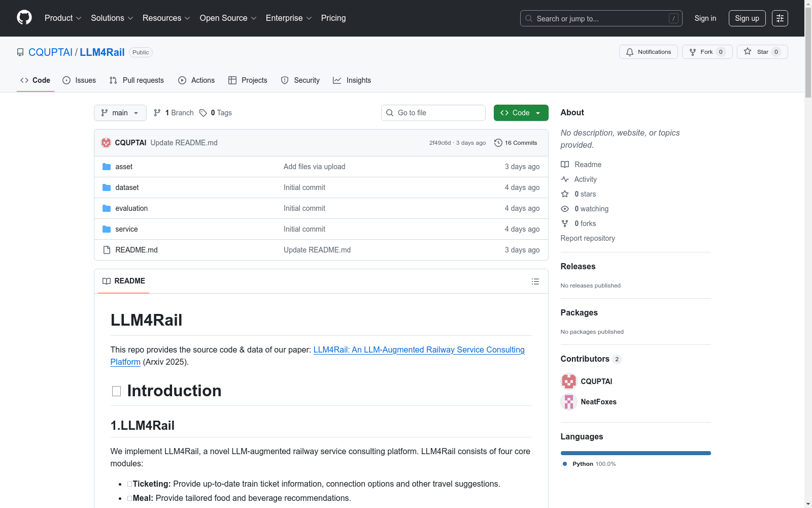Click the Readme book icon in About

pos(565,165)
